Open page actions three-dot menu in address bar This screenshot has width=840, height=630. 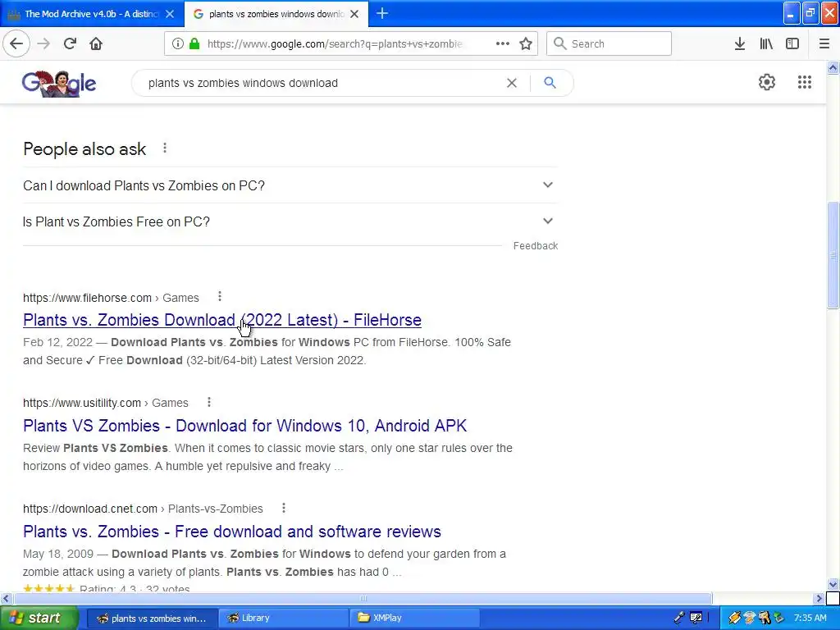tap(503, 43)
